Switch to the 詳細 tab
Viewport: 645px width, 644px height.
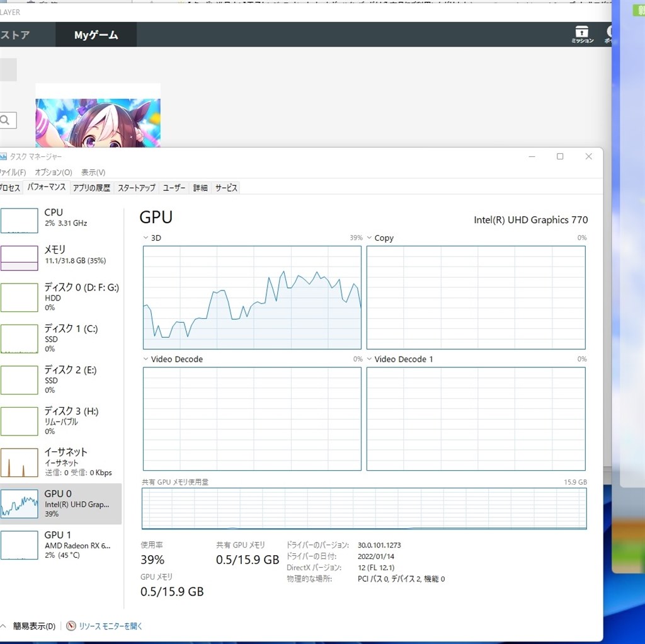click(200, 188)
